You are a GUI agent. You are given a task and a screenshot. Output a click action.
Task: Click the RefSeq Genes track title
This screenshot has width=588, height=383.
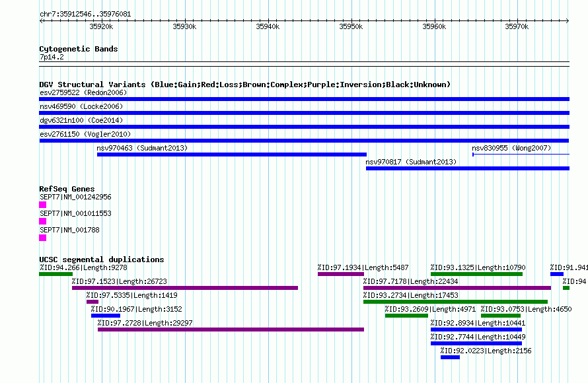(x=67, y=189)
